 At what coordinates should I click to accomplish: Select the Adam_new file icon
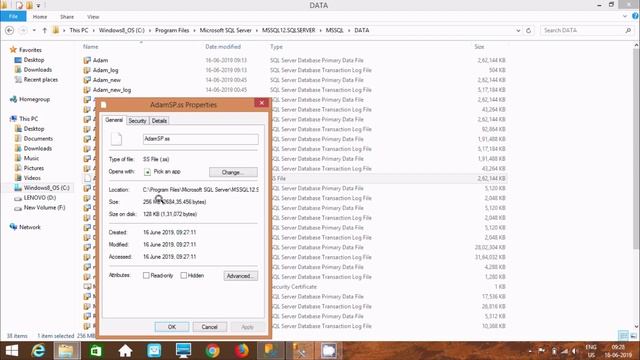[87, 80]
